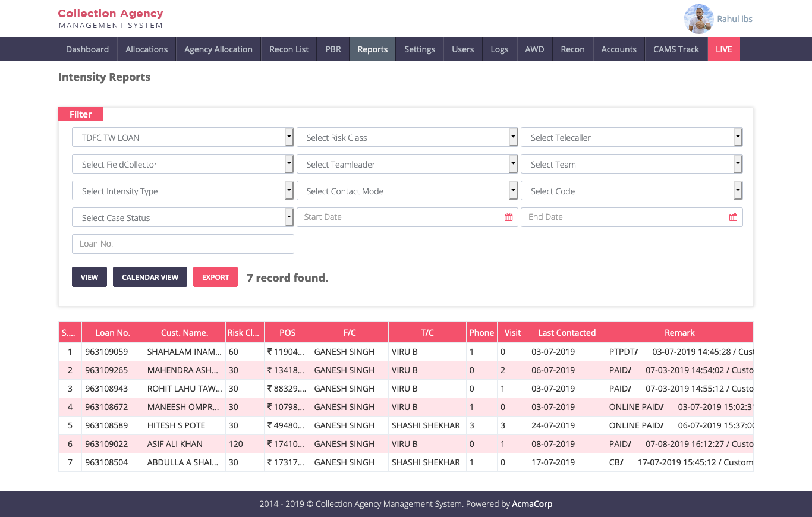This screenshot has height=517, width=812.
Task: Open the Select Telecaller dropdown
Action: tap(631, 137)
